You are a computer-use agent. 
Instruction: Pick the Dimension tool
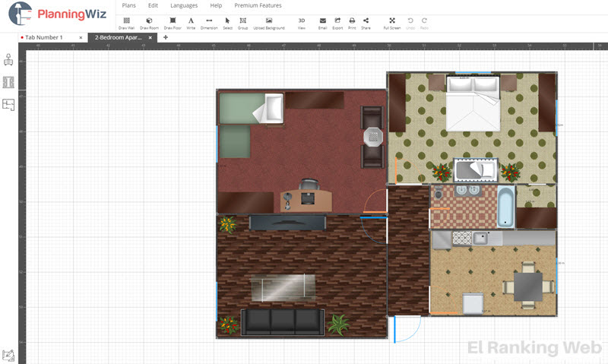click(x=209, y=22)
